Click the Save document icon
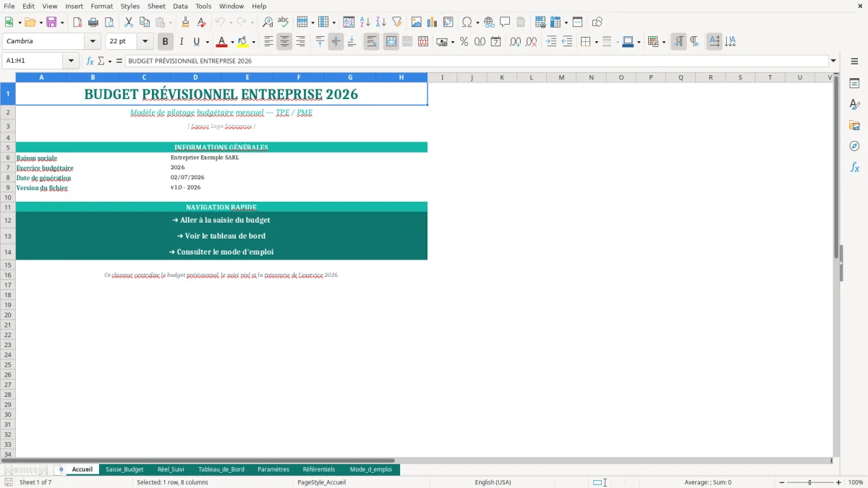868x488 pixels. pos(51,22)
